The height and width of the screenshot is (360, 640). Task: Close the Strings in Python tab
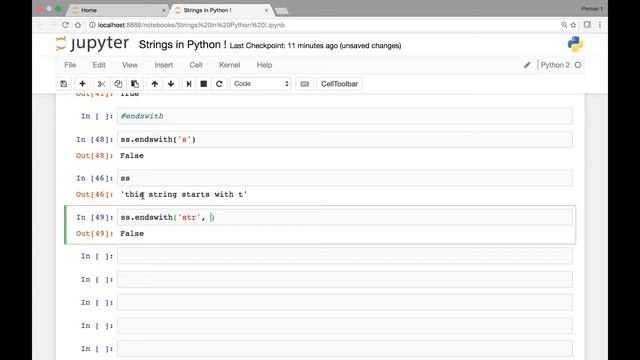point(266,10)
